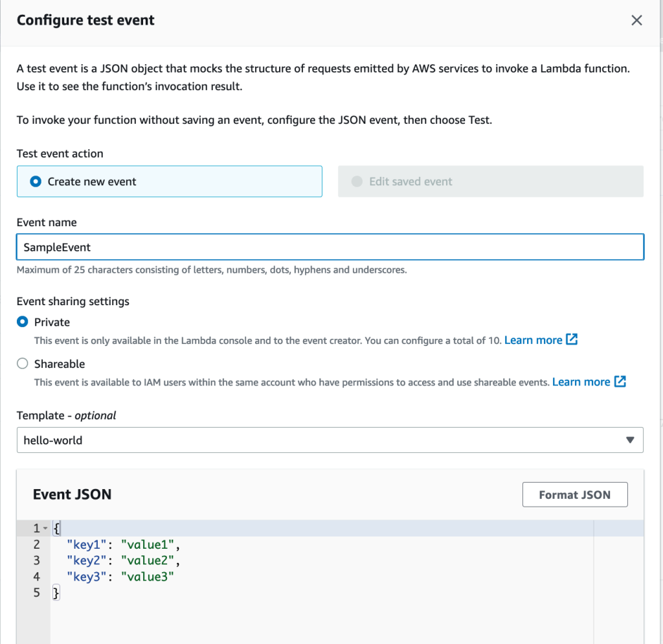Focus the Event name field containing SampleEvent
Image resolution: width=663 pixels, height=644 pixels.
click(x=330, y=247)
